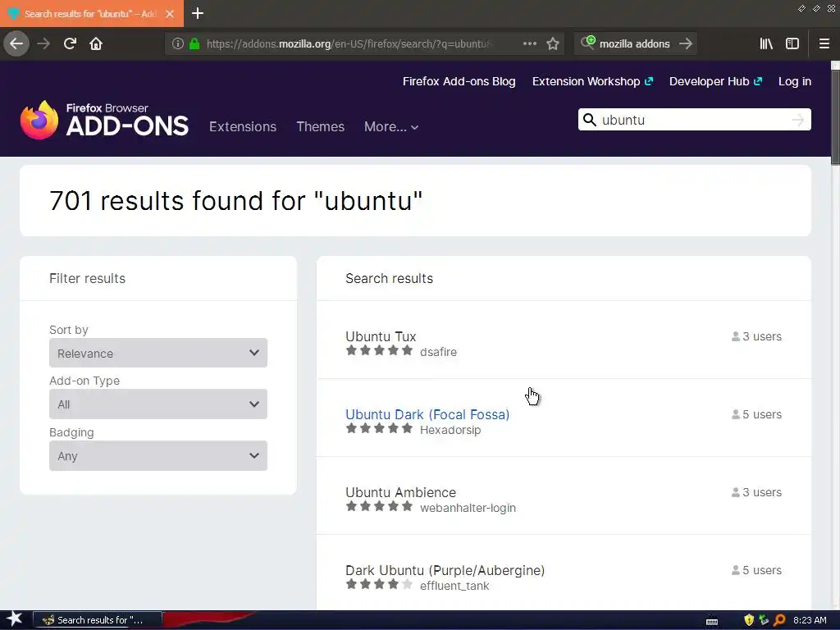Close the Search results tab

[170, 13]
